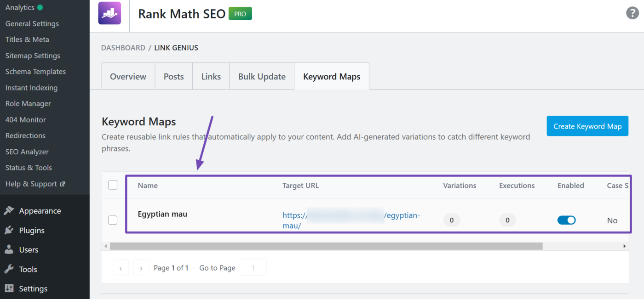The image size is (644, 299).
Task: Click the Tools wrench icon
Action: [9, 269]
